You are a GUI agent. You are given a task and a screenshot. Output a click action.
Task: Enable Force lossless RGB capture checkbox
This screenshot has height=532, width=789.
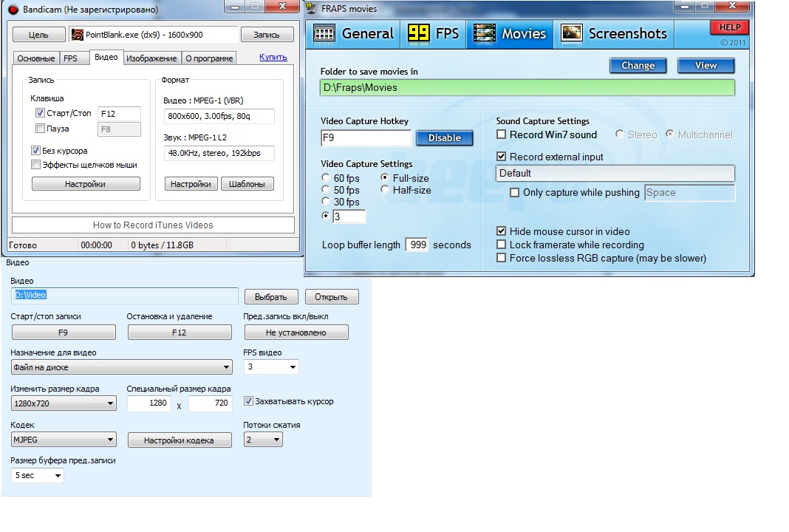(501, 258)
